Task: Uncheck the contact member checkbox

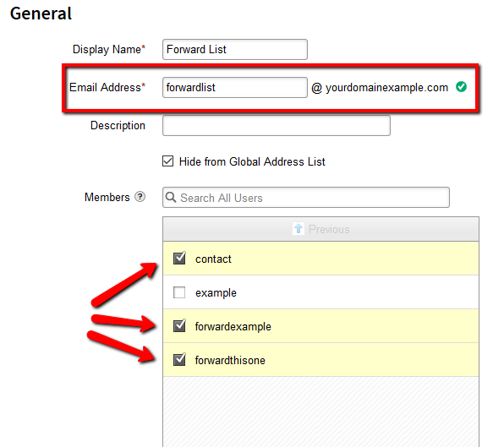Action: click(179, 258)
